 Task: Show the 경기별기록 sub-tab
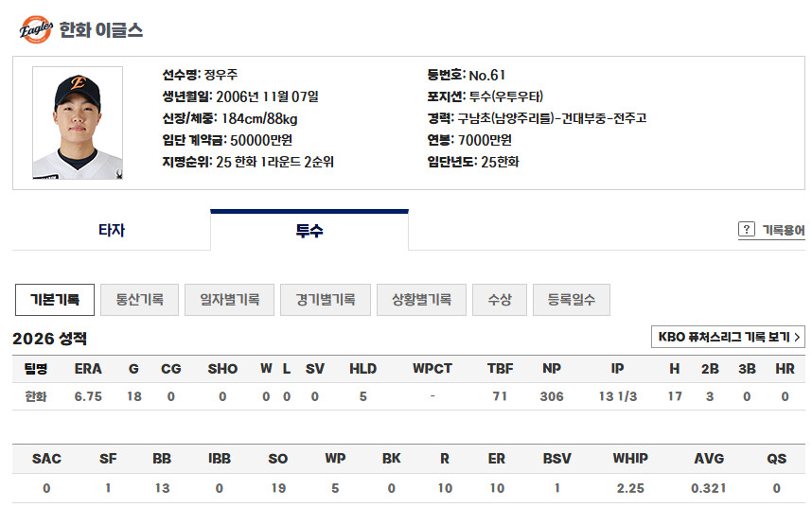pyautogui.click(x=326, y=300)
